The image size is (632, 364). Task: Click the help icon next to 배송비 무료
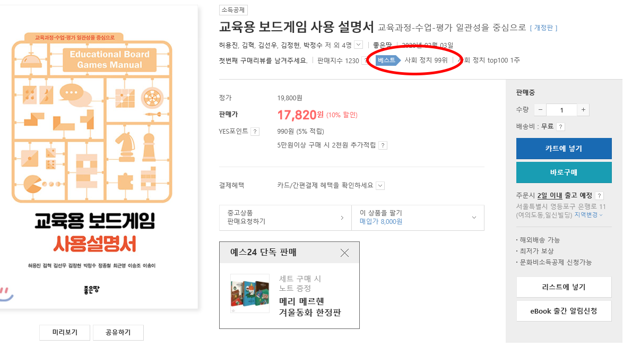point(560,127)
